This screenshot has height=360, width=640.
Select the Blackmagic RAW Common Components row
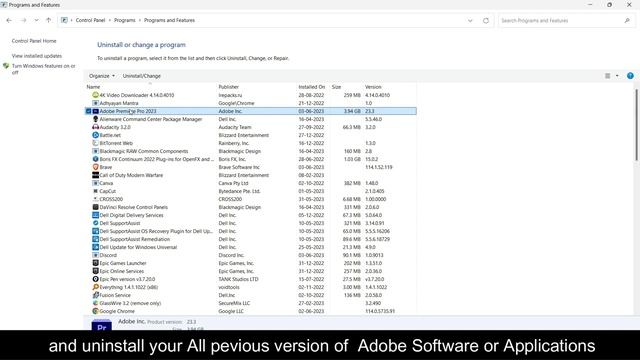[x=251, y=151]
